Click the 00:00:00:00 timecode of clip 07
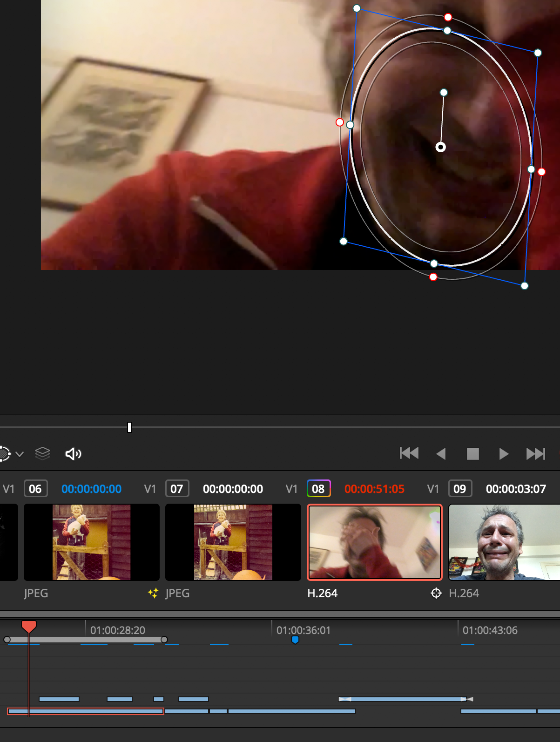The image size is (560, 742). click(x=233, y=489)
